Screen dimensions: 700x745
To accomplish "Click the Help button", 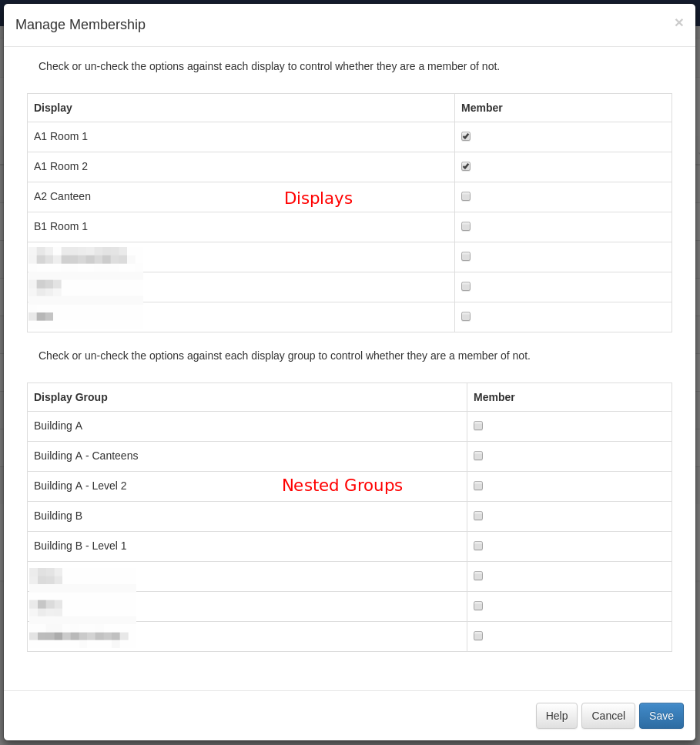I will (556, 716).
